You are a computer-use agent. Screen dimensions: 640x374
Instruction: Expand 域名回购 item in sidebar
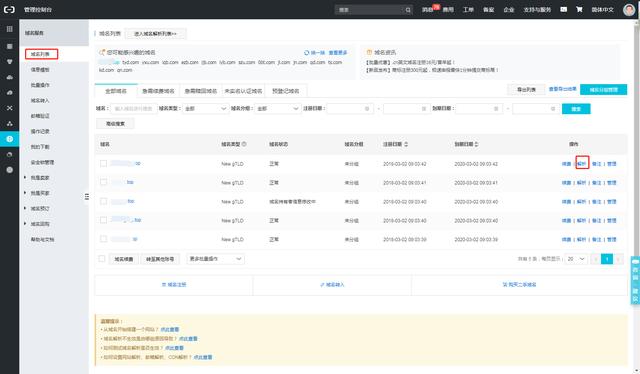click(40, 224)
